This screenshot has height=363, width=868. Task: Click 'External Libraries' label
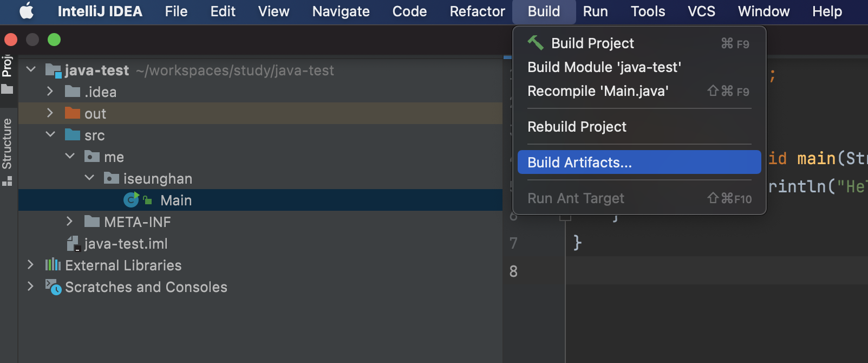click(x=123, y=265)
